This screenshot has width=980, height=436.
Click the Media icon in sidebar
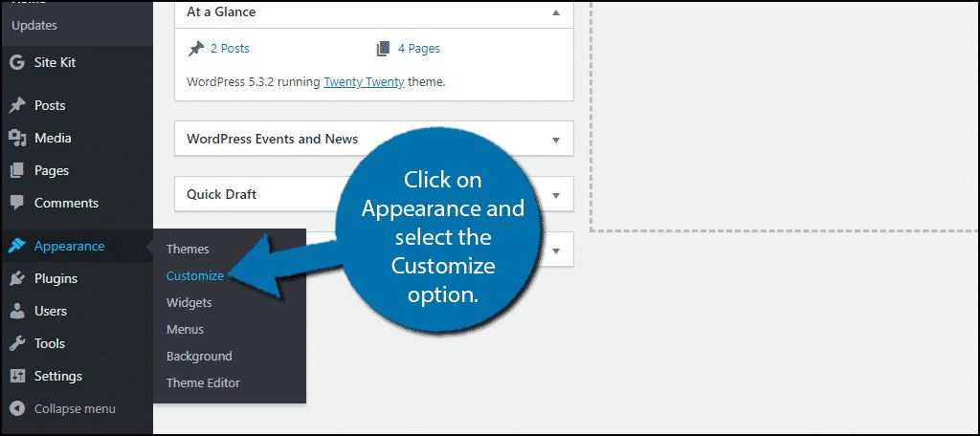16,139
